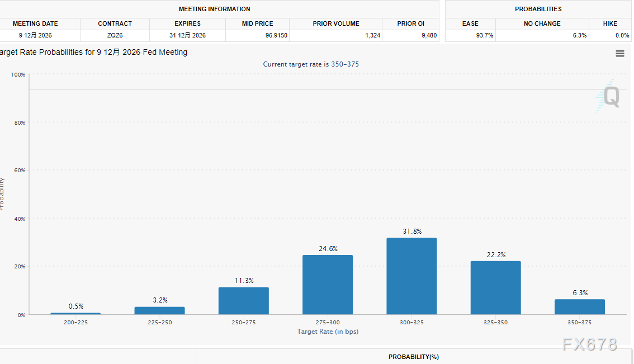This screenshot has height=364, width=634.
Task: Select the ZQZ6 contract cell
Action: point(115,36)
